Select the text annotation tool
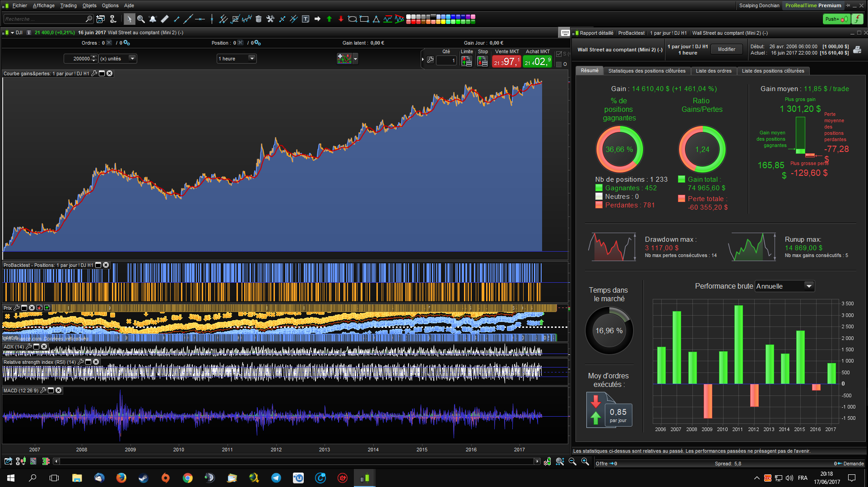The width and height of the screenshot is (868, 487). click(306, 19)
